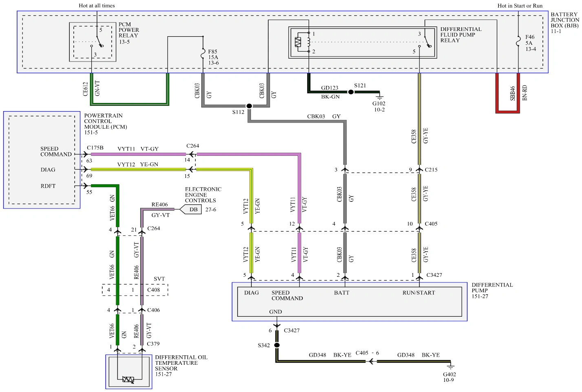
Task: Click the "Hot at all times" label
Action: point(97,6)
